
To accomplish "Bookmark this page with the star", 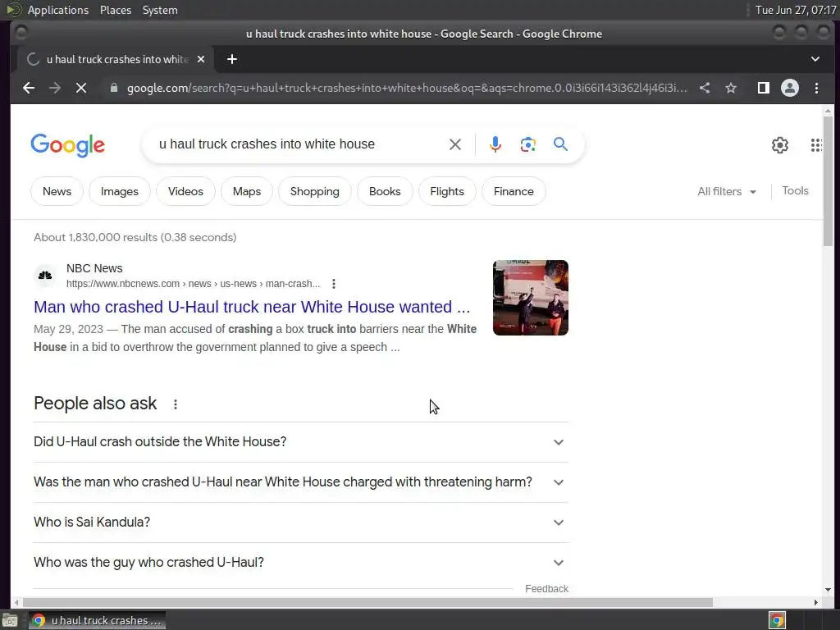I will [x=731, y=88].
